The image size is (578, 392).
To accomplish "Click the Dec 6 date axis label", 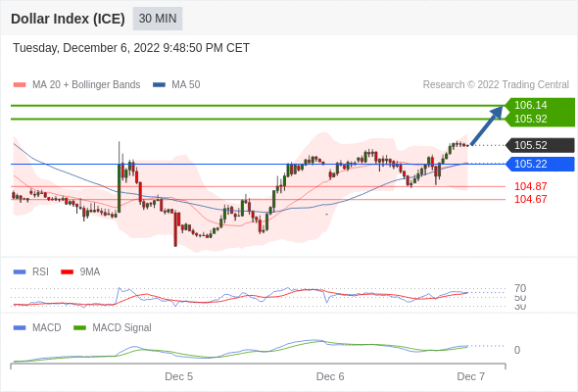I will click(330, 376).
